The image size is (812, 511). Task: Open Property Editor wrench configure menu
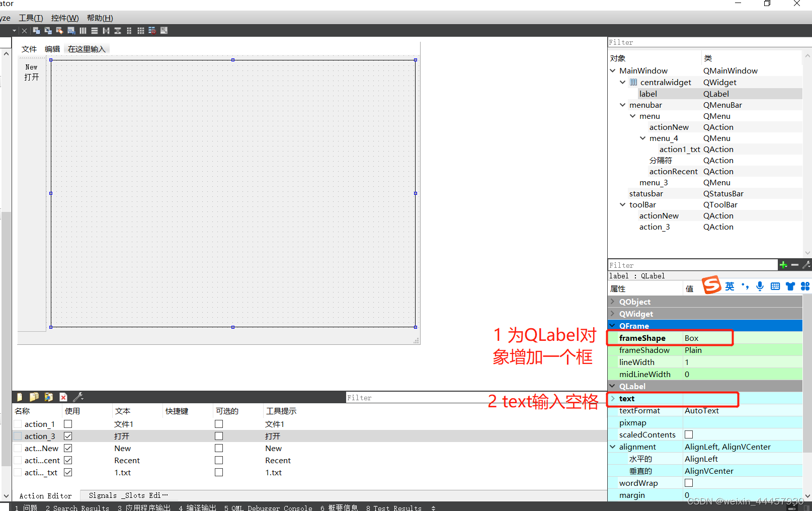click(x=806, y=264)
